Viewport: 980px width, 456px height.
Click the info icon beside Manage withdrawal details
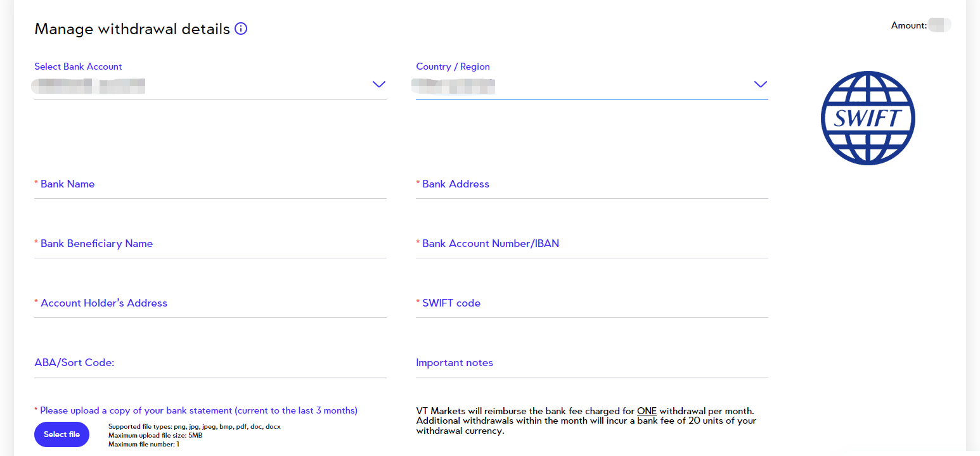241,28
